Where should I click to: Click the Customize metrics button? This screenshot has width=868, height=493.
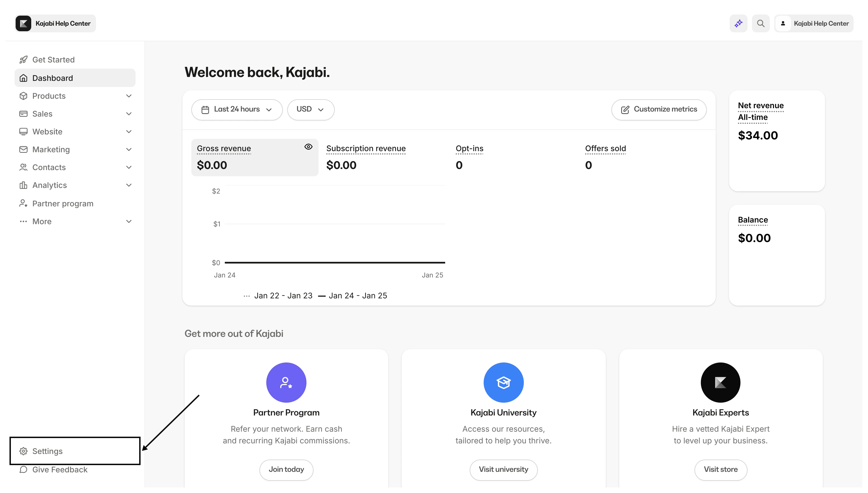[658, 109]
